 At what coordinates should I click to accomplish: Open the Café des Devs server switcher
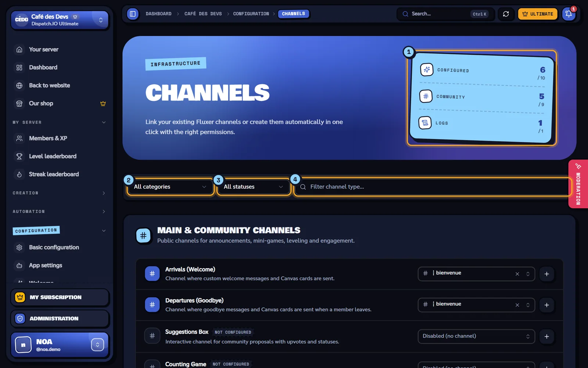point(60,20)
